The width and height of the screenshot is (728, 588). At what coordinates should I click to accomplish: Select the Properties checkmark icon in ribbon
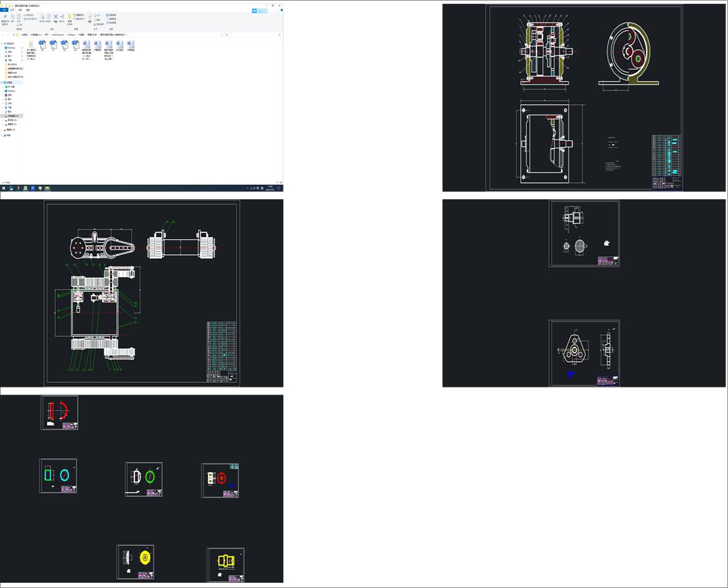coord(90,18)
